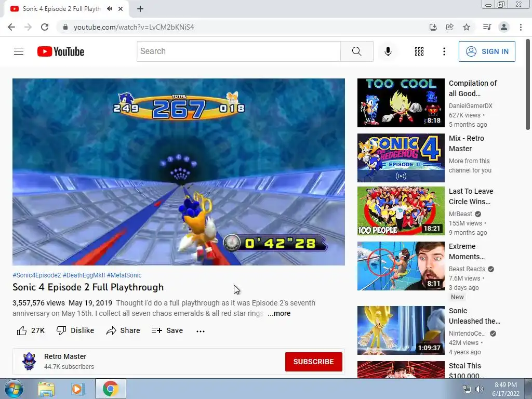Open Beast Reacts channel name
The width and height of the screenshot is (532, 399).
click(467, 269)
